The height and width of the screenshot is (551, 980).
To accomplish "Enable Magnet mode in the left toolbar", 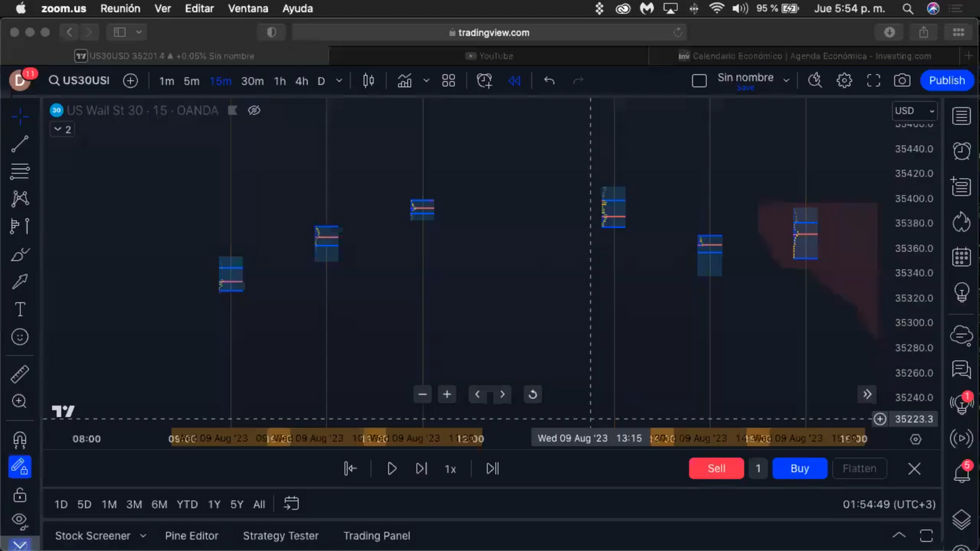I will point(20,439).
